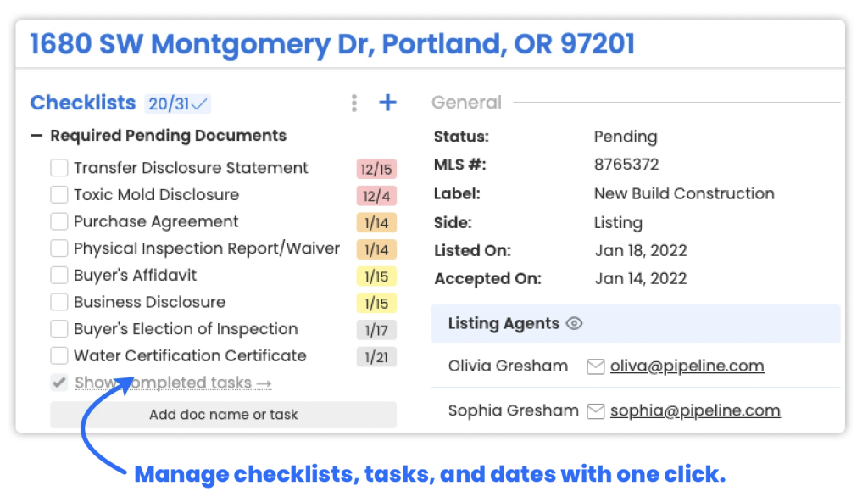868x497 pixels.
Task: Click envelope icon next to Sophia Gresham
Action: (596, 411)
